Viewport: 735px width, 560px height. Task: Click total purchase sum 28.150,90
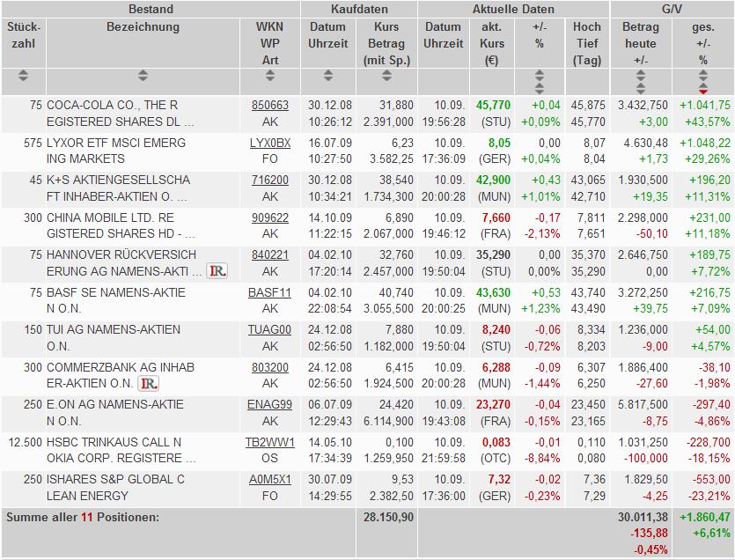pyautogui.click(x=388, y=518)
